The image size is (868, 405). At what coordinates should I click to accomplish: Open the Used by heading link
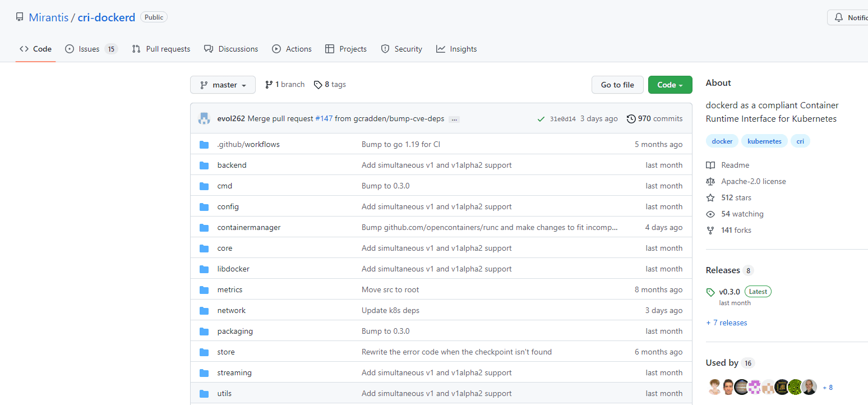coord(730,363)
